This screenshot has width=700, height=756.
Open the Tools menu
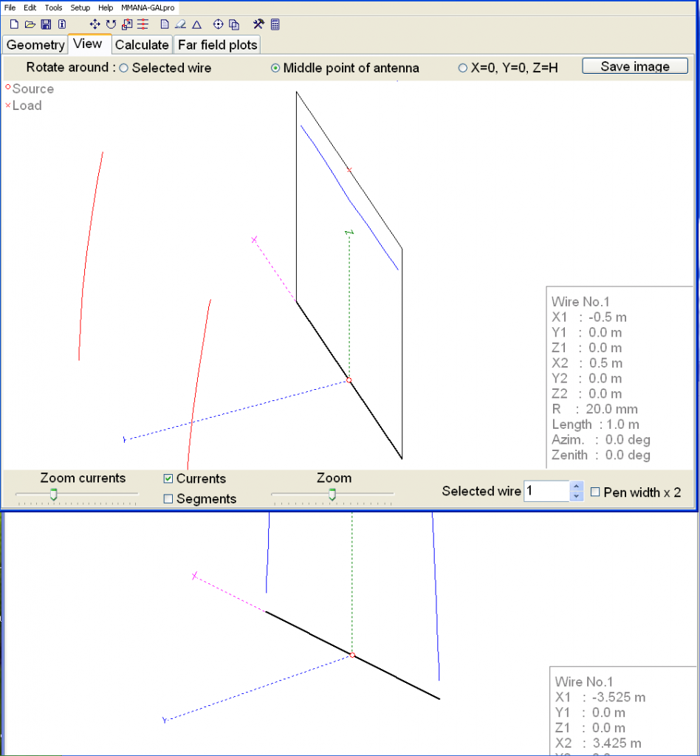point(53,7)
